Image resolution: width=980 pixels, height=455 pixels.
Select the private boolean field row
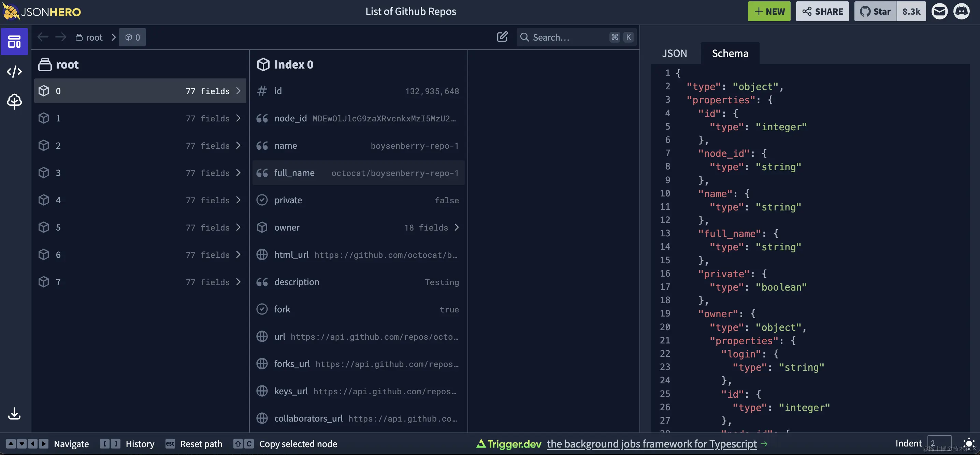358,200
